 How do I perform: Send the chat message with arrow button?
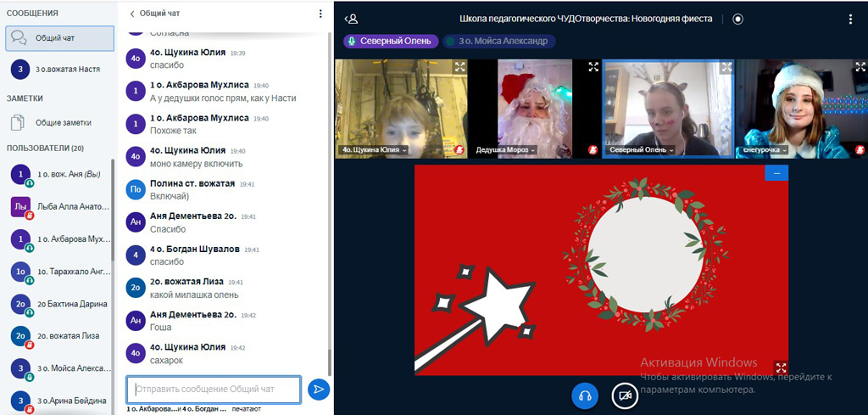(319, 390)
